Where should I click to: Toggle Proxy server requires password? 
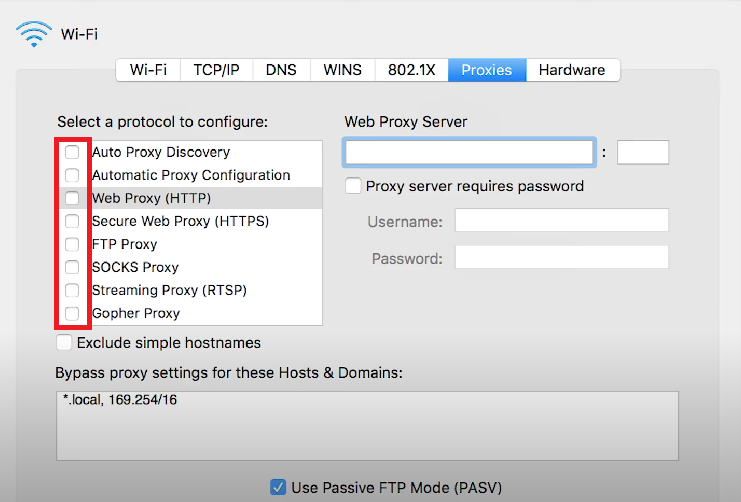click(x=353, y=186)
